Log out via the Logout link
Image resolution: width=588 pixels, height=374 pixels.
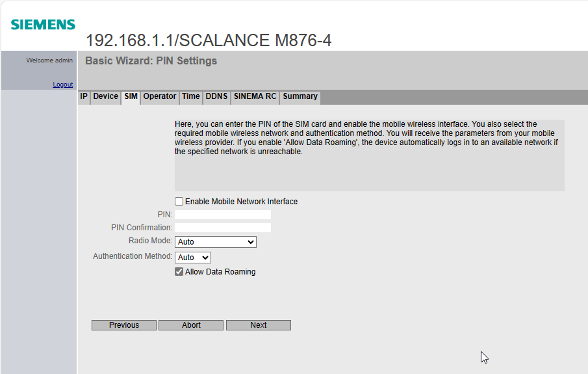click(x=62, y=85)
